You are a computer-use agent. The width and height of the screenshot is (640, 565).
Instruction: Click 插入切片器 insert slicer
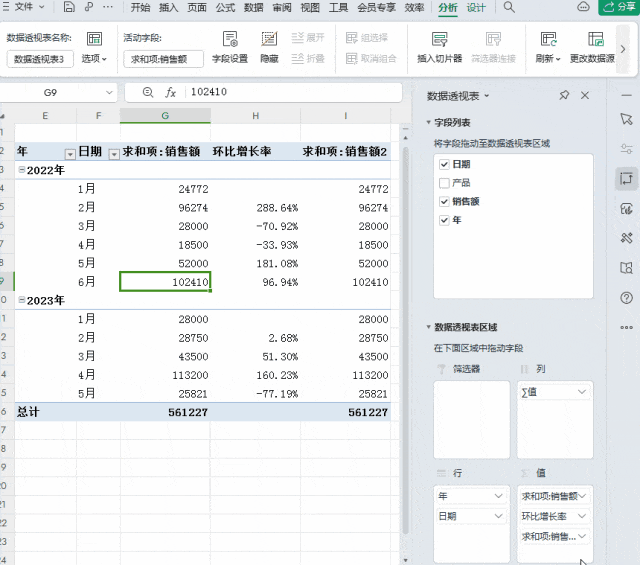(440, 48)
